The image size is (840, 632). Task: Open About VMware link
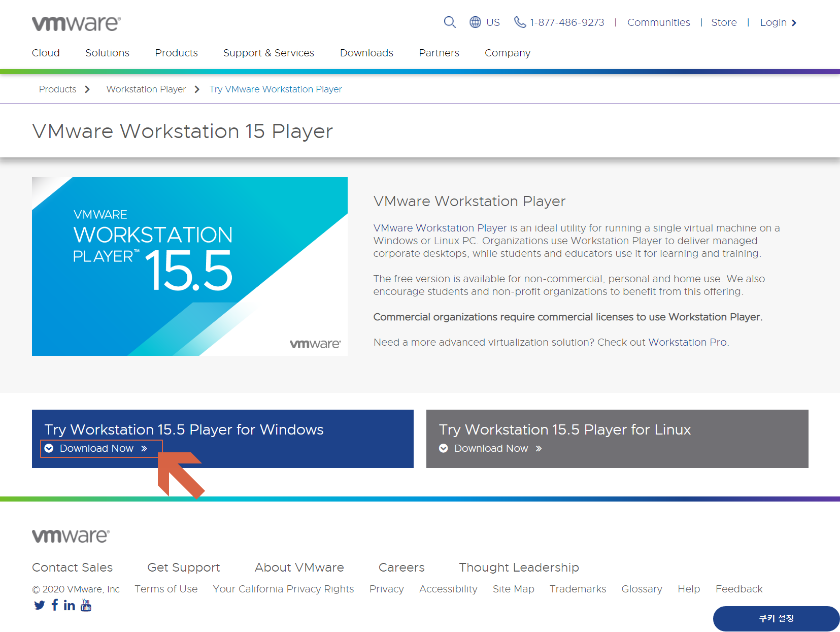point(299,568)
